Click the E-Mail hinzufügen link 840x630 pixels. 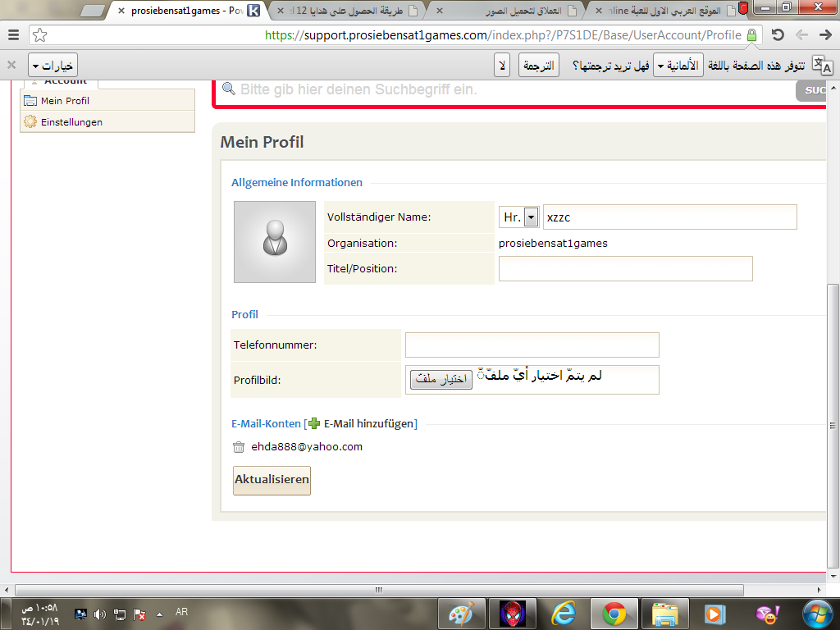click(369, 424)
